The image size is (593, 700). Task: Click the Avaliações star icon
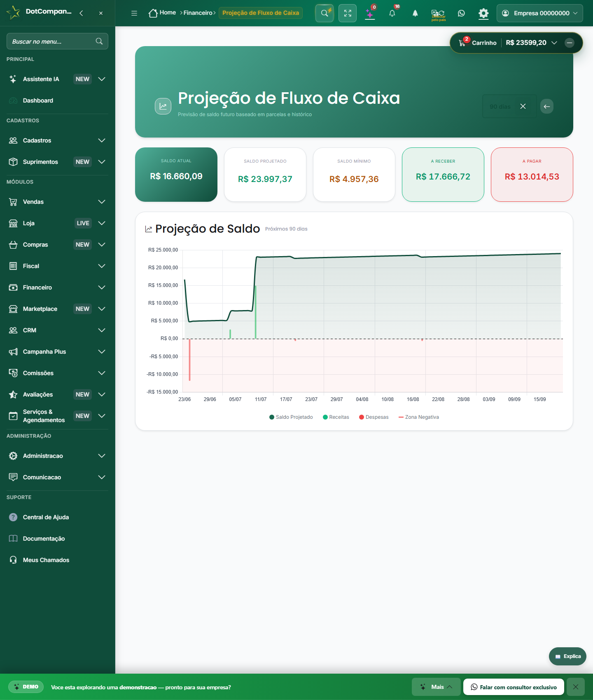pos(13,394)
